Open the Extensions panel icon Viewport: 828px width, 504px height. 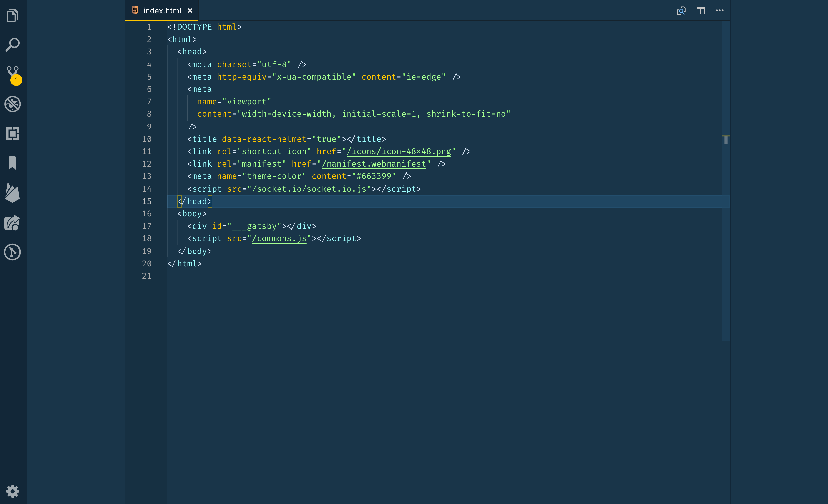[x=12, y=133]
